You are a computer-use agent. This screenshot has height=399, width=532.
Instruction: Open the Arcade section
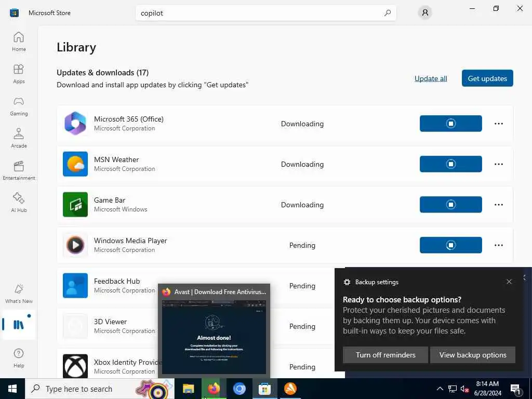click(x=19, y=138)
